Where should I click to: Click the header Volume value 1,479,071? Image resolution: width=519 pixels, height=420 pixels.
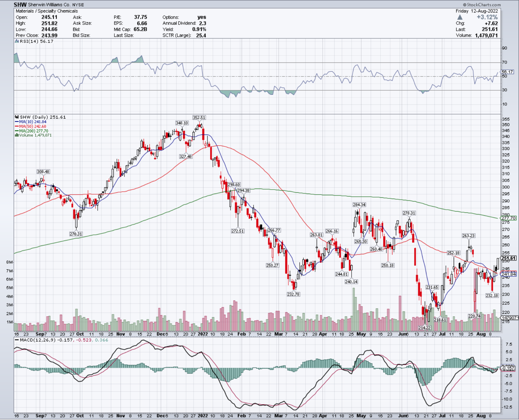487,36
